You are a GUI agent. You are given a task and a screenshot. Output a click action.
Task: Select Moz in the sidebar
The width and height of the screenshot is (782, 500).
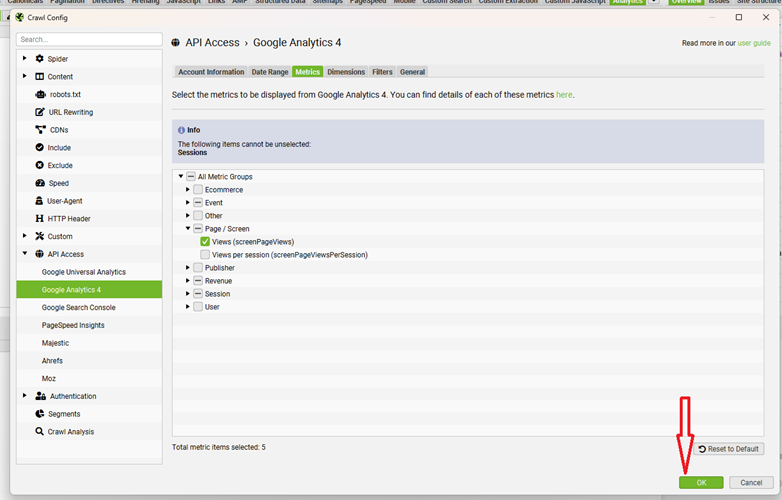click(x=89, y=378)
